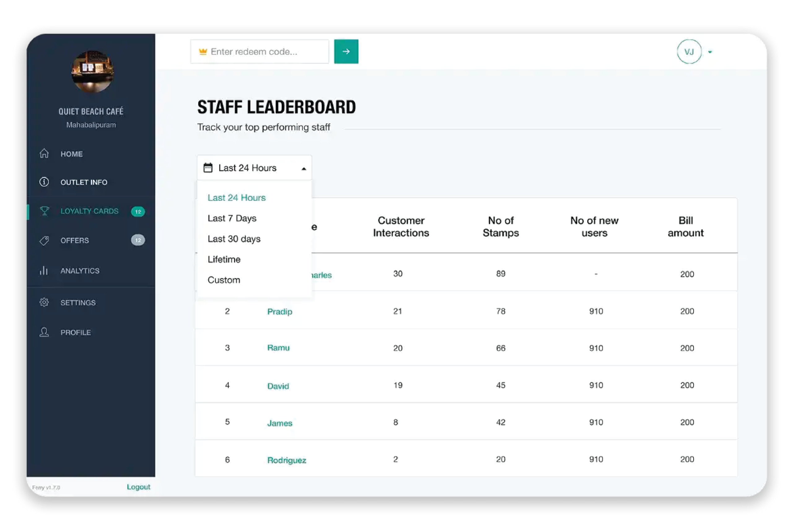Open VJ user account dropdown arrow
Screen dimensions: 793x532
point(710,52)
